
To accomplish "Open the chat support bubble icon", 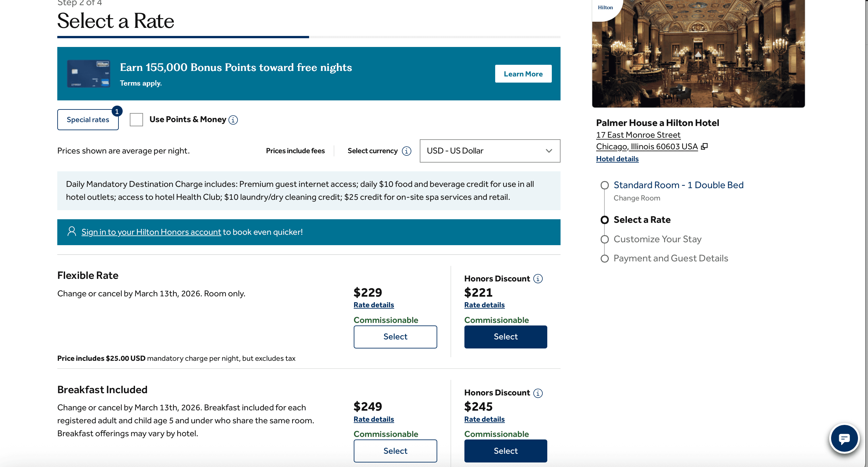I will pos(844,439).
